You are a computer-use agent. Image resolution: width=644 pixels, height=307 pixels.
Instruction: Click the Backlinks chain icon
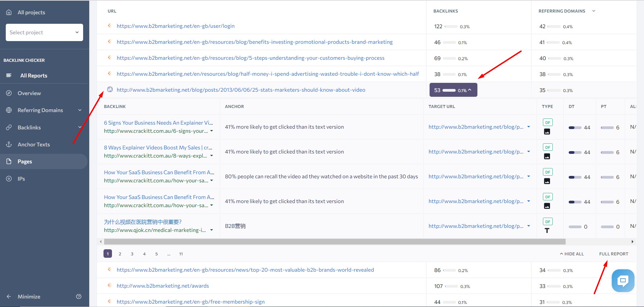pyautogui.click(x=9, y=127)
